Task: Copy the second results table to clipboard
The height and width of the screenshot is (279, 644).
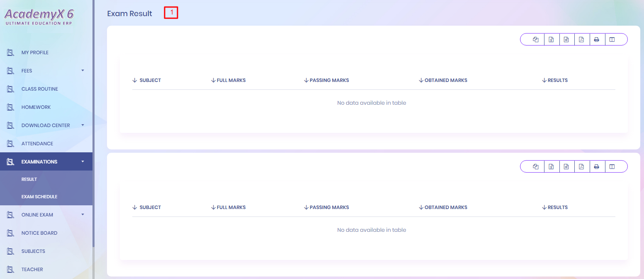Action: pos(536,167)
